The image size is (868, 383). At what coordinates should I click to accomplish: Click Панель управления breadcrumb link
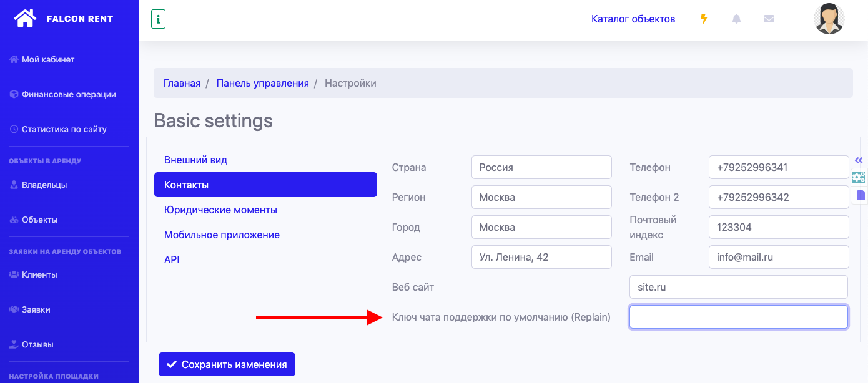click(262, 83)
